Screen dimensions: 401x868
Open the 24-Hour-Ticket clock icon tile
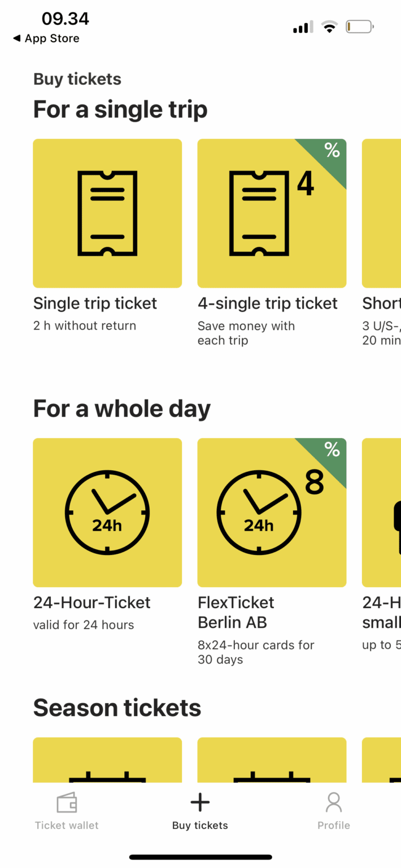(x=107, y=512)
